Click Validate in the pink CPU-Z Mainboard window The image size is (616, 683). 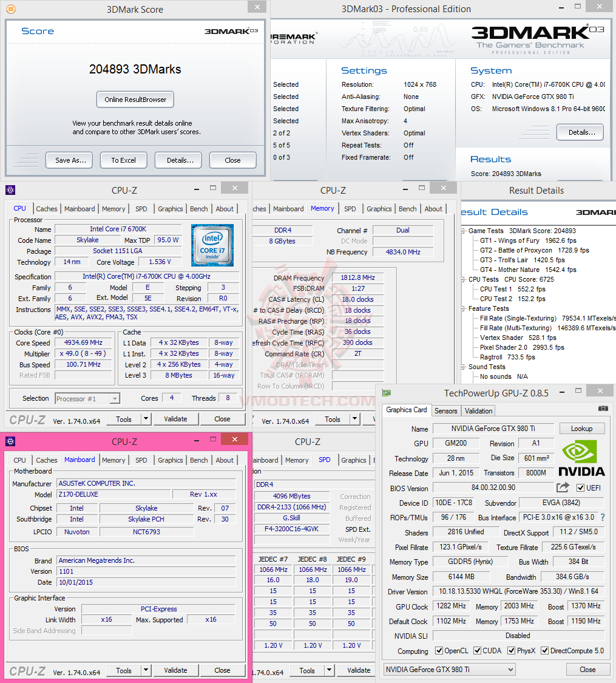176,670
